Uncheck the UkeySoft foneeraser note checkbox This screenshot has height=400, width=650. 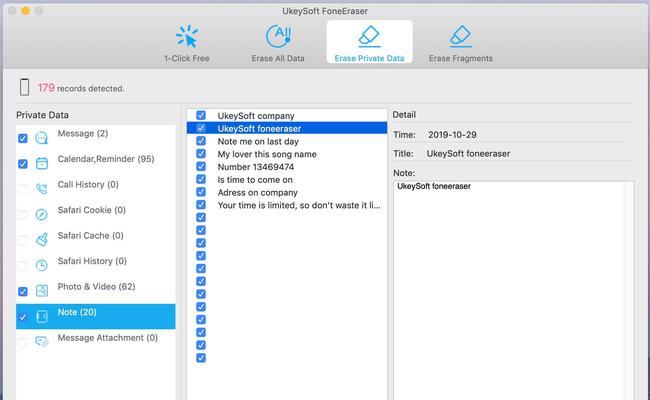[x=201, y=128]
